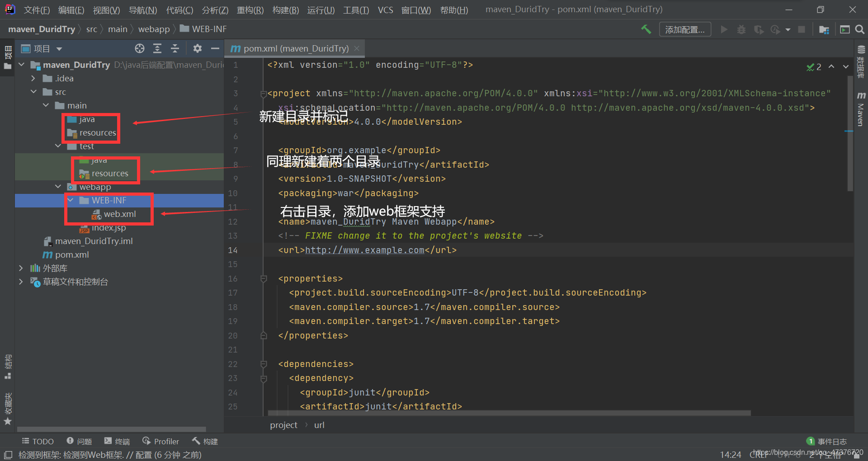Open project panel settings gear
This screenshot has height=461, width=868.
(198, 48)
